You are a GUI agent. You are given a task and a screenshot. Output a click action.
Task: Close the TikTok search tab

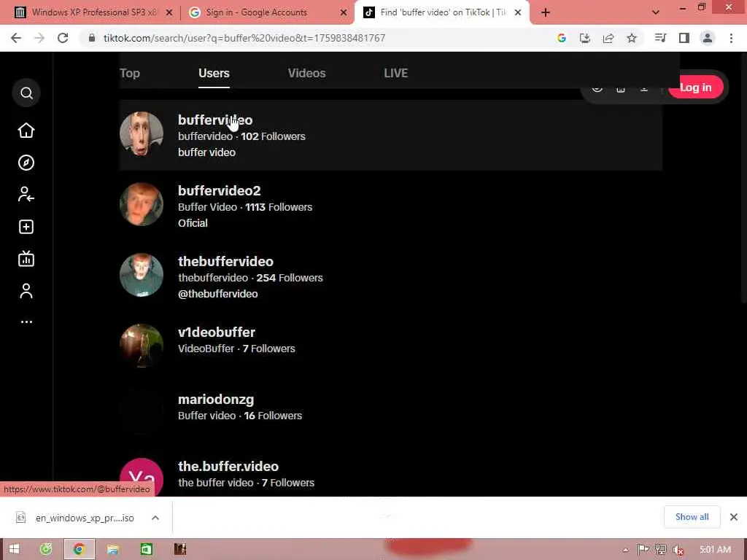[x=518, y=13]
